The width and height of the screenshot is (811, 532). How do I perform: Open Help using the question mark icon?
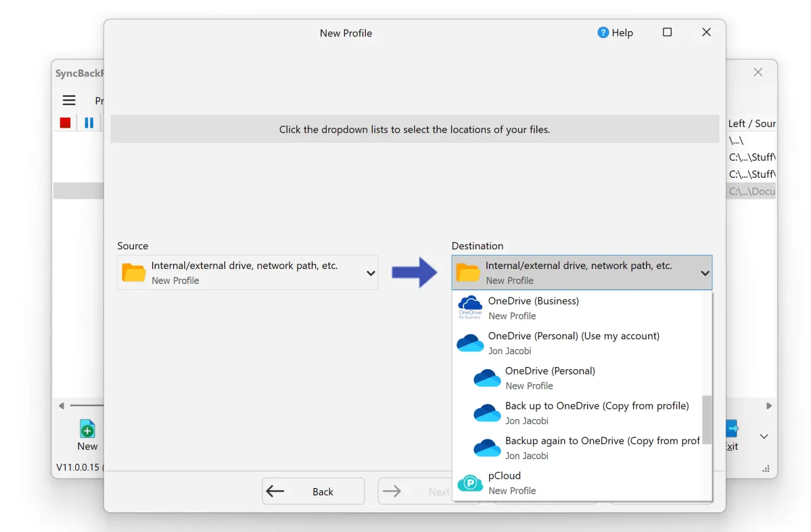tap(601, 32)
